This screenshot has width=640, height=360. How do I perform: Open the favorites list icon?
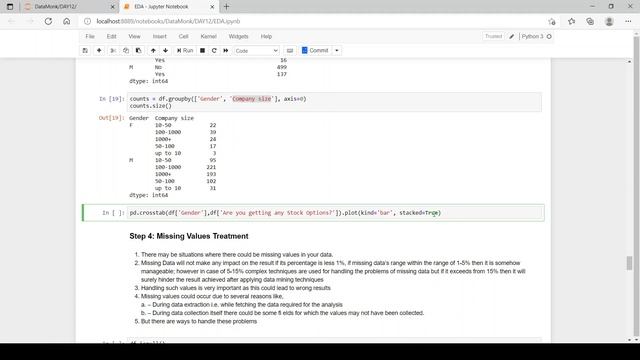571,21
